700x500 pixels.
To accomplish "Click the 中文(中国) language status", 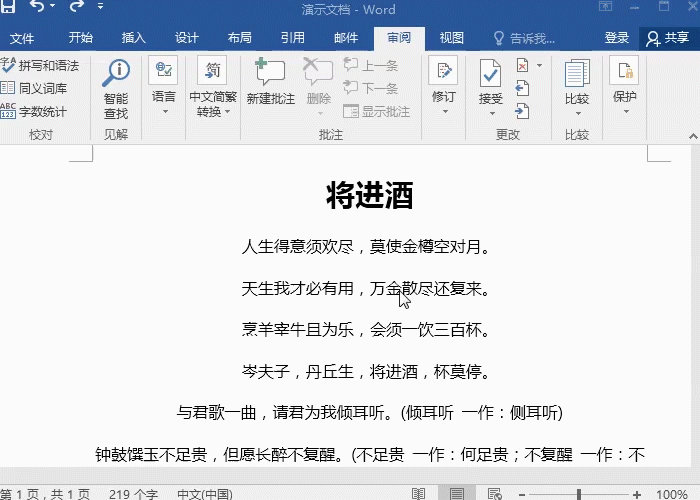I will (x=205, y=494).
